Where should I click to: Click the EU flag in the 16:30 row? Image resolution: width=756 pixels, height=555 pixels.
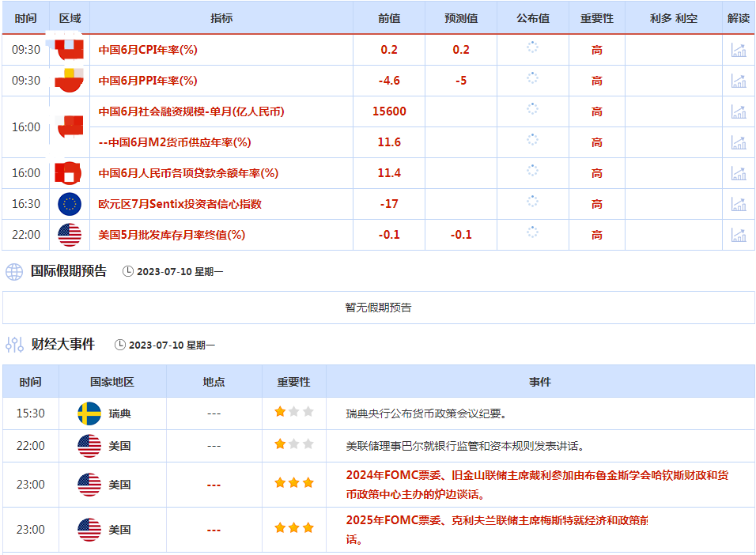[x=70, y=204]
